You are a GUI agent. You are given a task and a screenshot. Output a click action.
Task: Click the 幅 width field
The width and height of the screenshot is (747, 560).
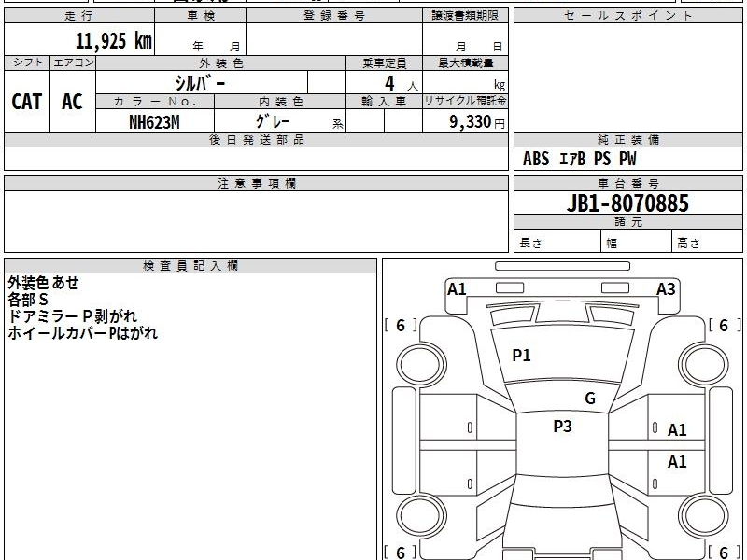[x=637, y=243]
